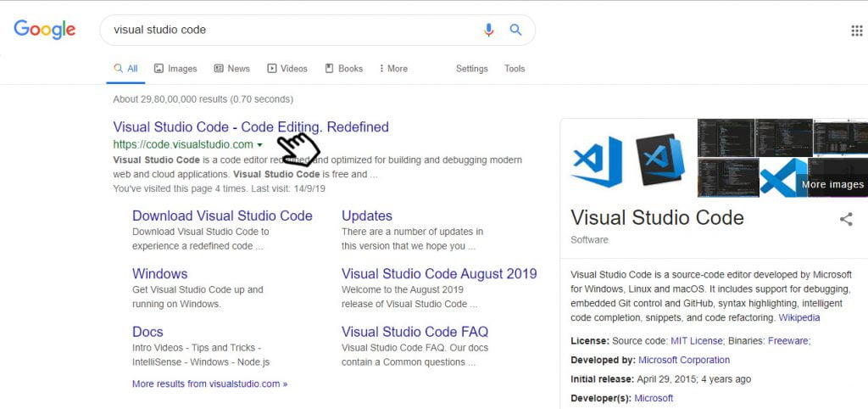
Task: Share the Visual Studio Code knowledge panel
Action: [x=845, y=219]
